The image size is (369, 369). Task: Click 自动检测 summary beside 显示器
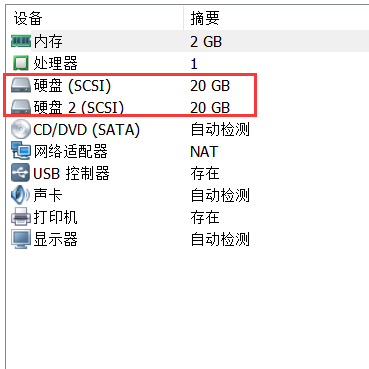(220, 239)
